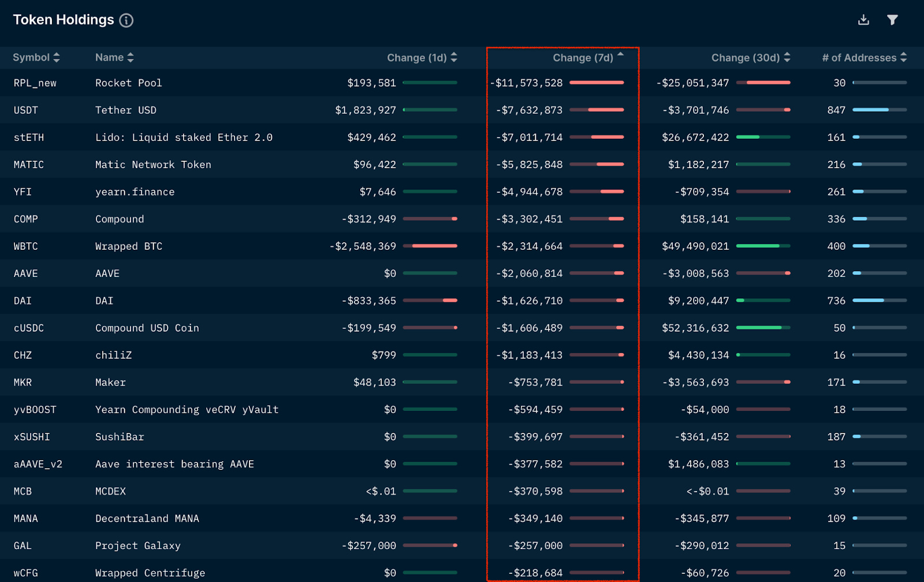Click the yearn.finance name

tap(135, 192)
